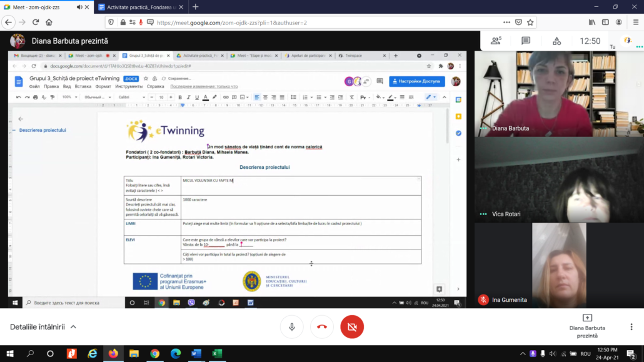Open a new Firefox tab
Viewport: 644px width, 362px height.
pyautogui.click(x=196, y=7)
